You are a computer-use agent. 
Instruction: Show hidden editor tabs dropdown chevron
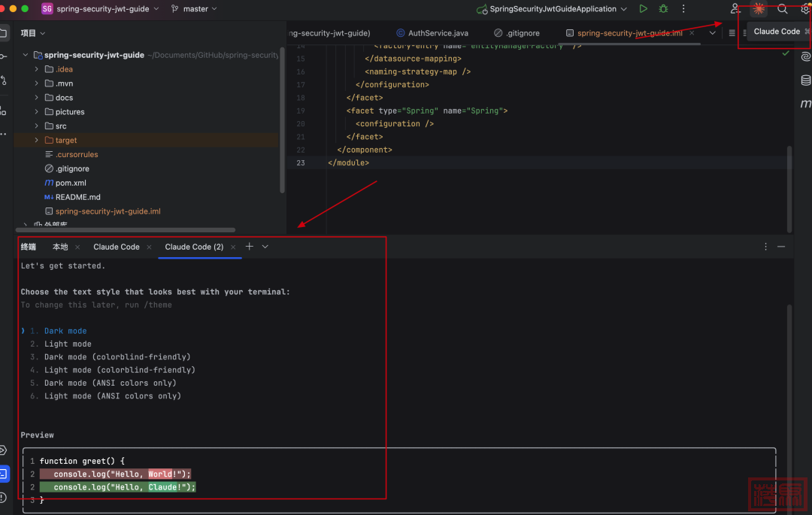tap(712, 33)
